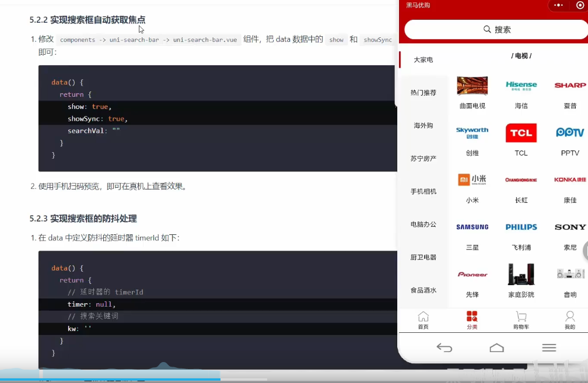Screen dimensions: 588x383
Task: Choose the Xiaomi 小米 logo
Action: [472, 180]
